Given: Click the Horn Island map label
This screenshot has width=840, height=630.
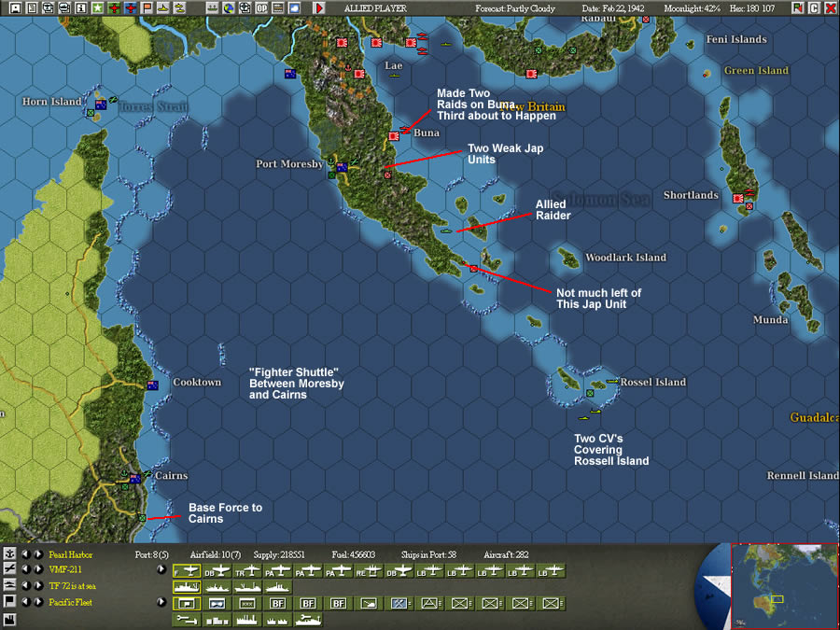Looking at the screenshot, I should [52, 101].
